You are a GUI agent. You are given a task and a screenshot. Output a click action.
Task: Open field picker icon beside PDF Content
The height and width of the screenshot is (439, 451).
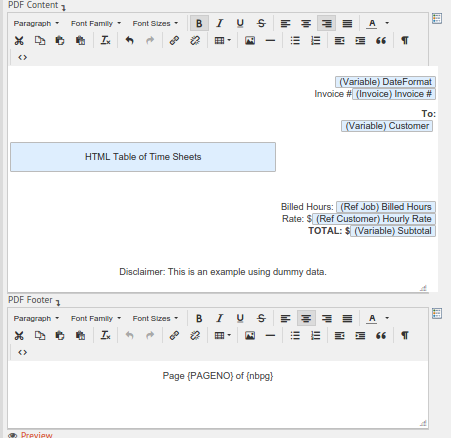pyautogui.click(x=437, y=18)
